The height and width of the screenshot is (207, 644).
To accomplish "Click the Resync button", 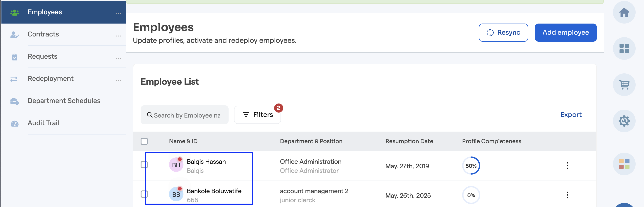I will 503,32.
